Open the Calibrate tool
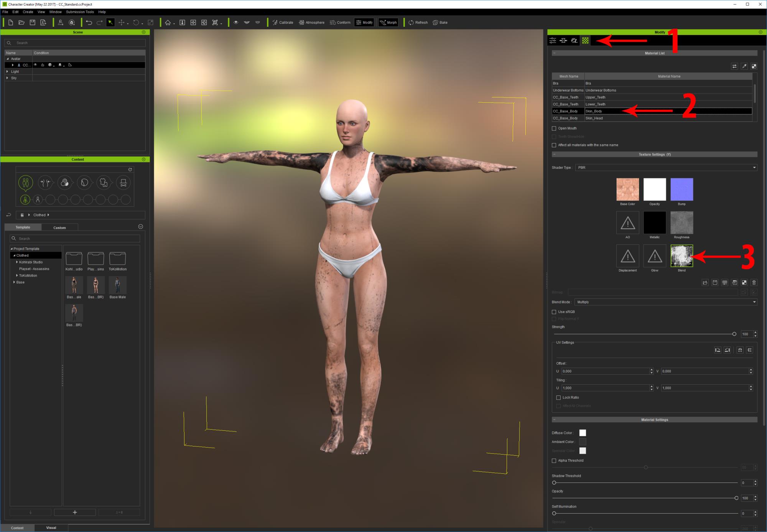 283,23
